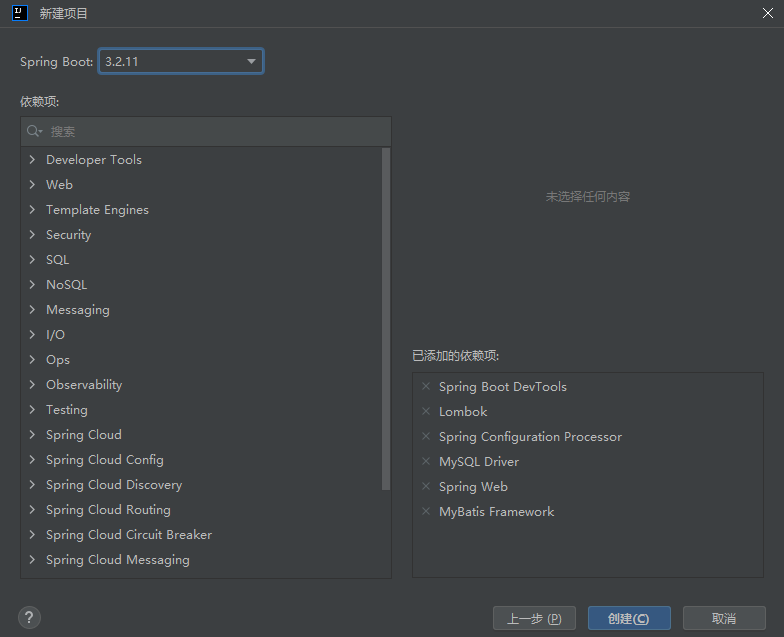Expand the Ops category chevron

tap(32, 360)
